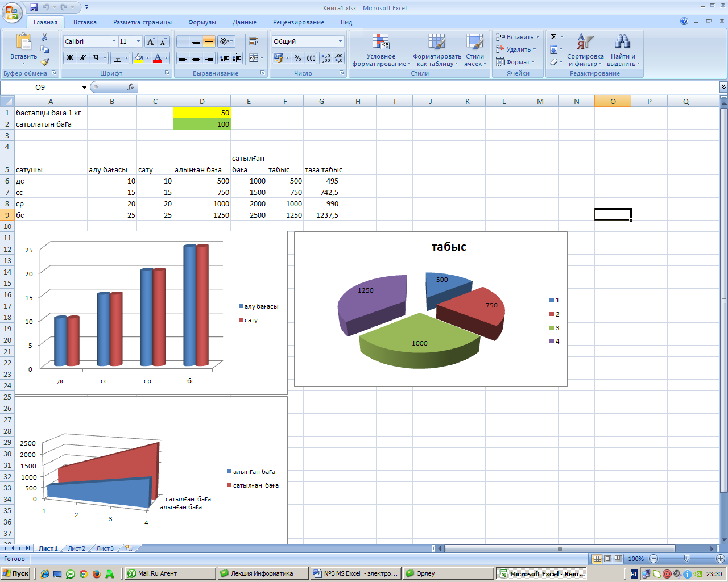Viewport: 728px width, 582px height.
Task: Click the insert function fx icon
Action: pyautogui.click(x=131, y=87)
